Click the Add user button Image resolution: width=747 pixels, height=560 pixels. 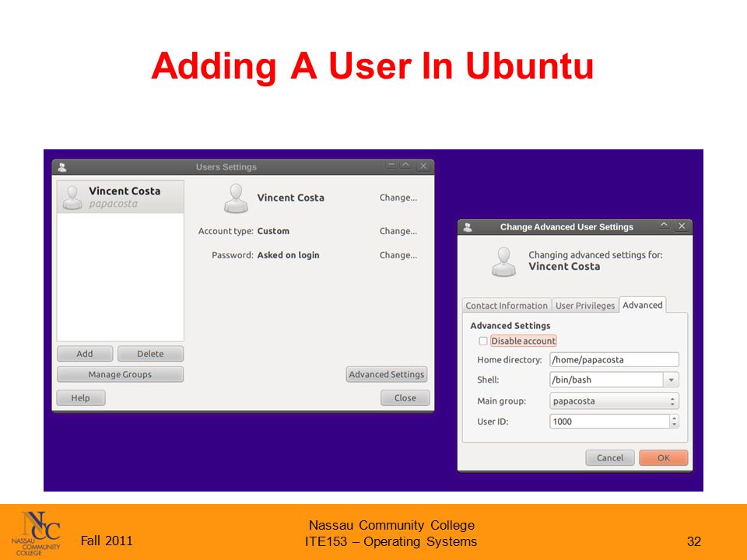(x=85, y=354)
